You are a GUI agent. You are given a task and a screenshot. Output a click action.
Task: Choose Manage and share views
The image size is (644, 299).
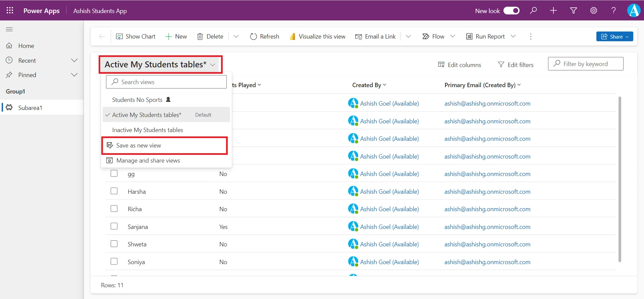point(166,161)
